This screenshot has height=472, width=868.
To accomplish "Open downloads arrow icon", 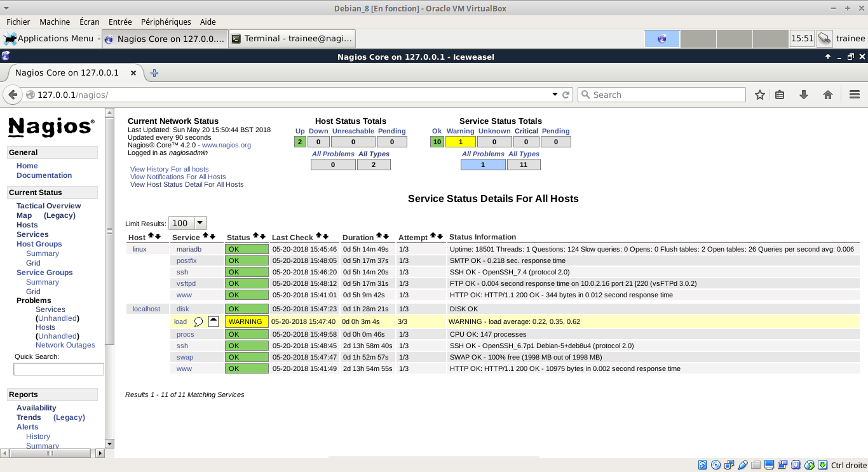I will click(804, 95).
